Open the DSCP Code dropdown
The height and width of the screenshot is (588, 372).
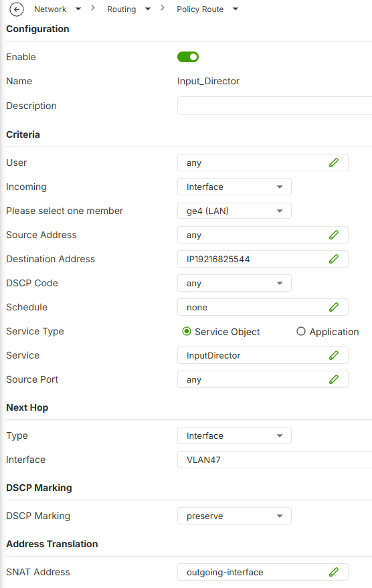[x=234, y=283]
